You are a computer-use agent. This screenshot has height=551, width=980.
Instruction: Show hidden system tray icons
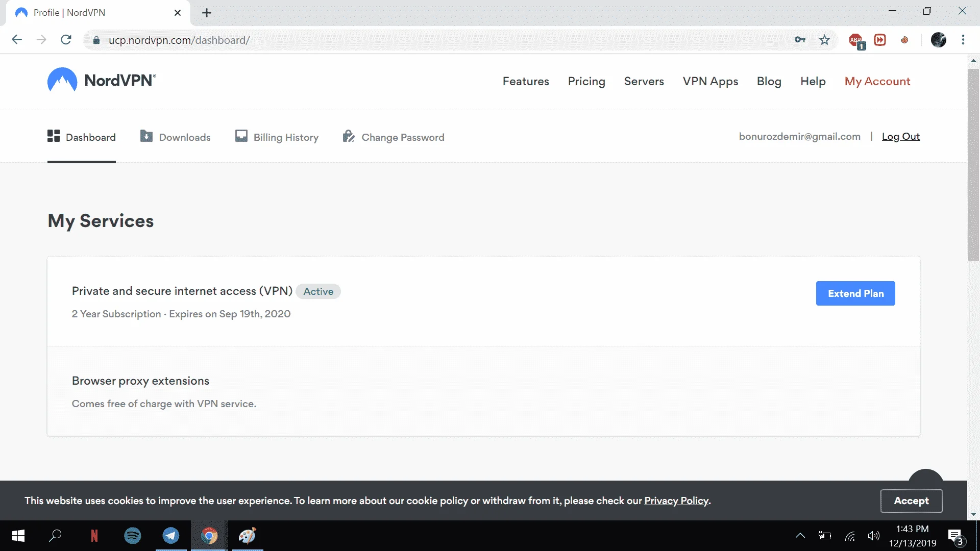point(800,536)
